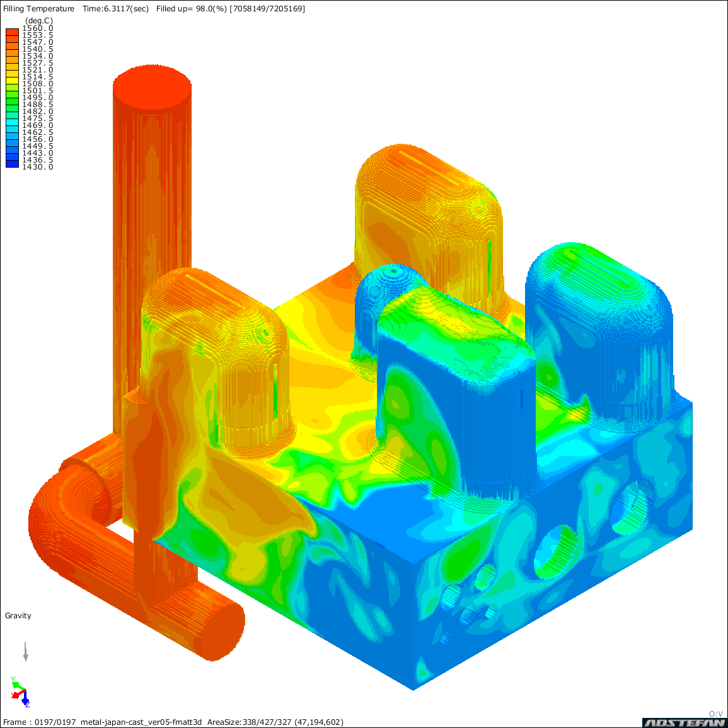Click the (deg.C) unit label
The image size is (728, 728).
tap(39, 21)
